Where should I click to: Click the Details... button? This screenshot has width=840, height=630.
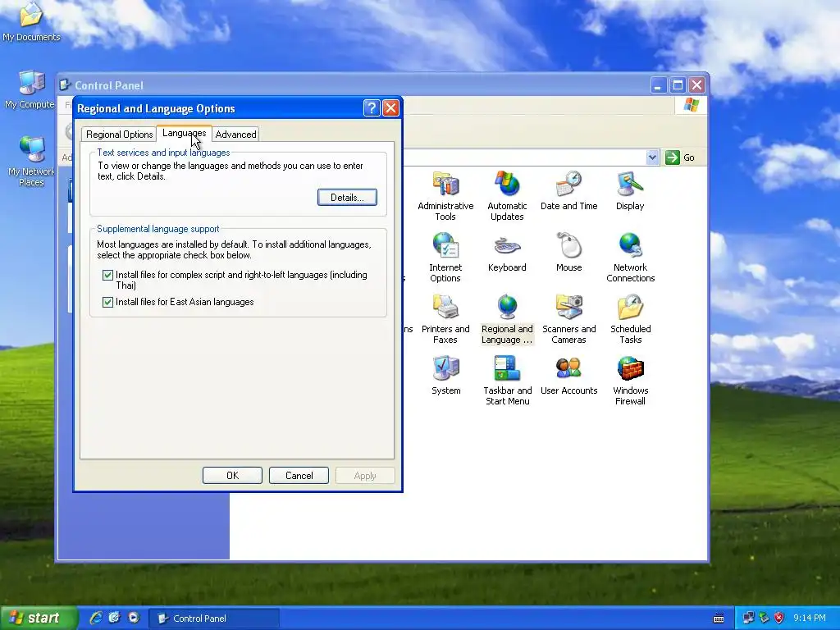347,197
